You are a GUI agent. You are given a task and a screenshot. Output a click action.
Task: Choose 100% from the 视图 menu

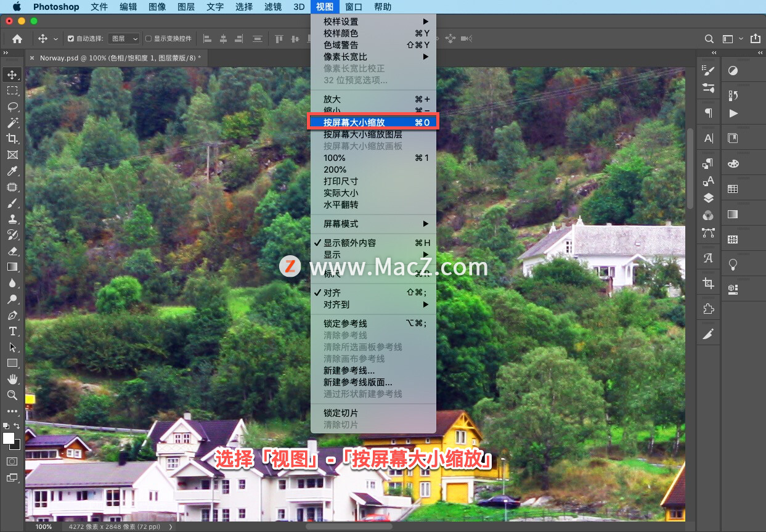click(x=373, y=158)
